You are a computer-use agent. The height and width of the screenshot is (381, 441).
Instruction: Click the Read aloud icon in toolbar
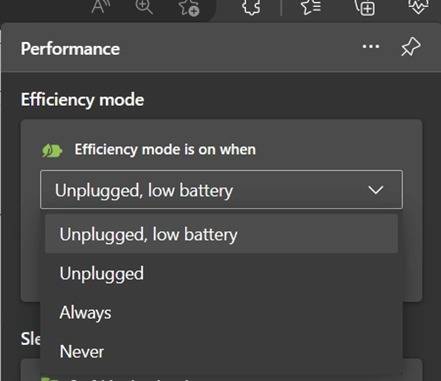pos(99,7)
